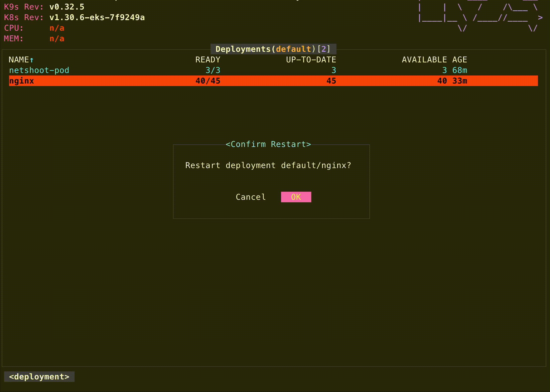
Task: Click the Deployments(default)[2] view title
Action: click(273, 49)
